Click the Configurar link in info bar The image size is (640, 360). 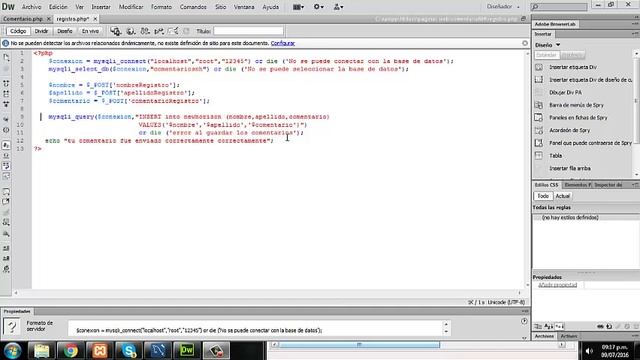coord(282,43)
